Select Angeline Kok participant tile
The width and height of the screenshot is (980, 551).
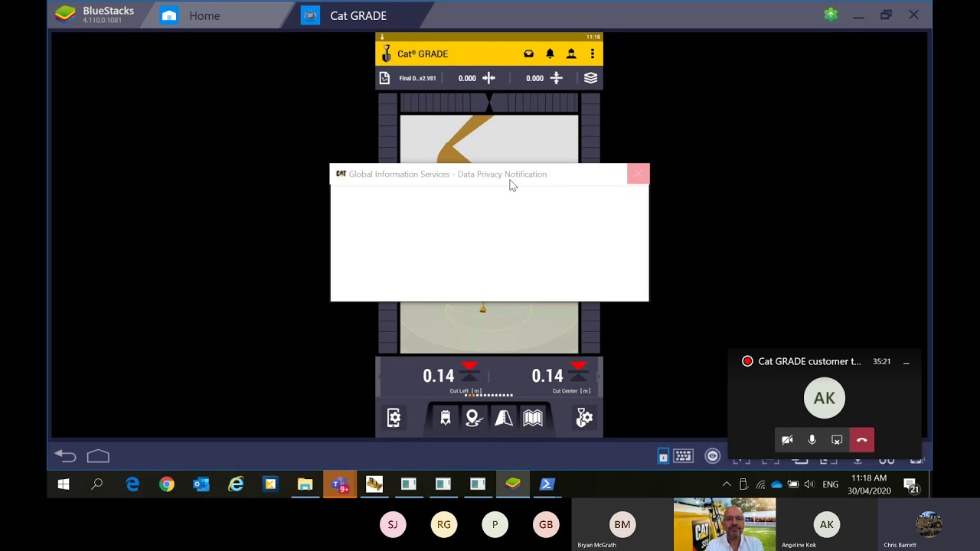point(826,525)
